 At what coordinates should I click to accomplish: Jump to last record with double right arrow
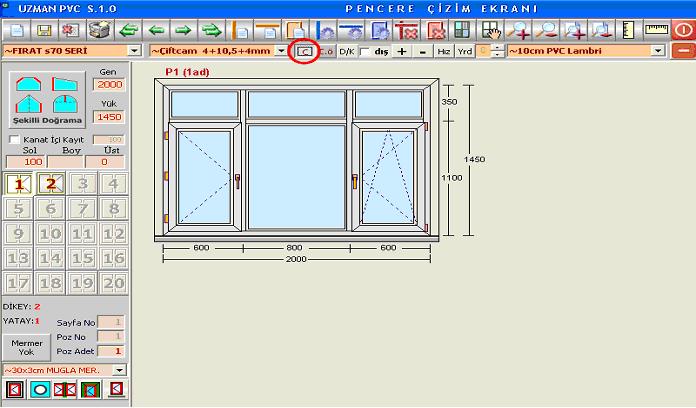tap(211, 31)
